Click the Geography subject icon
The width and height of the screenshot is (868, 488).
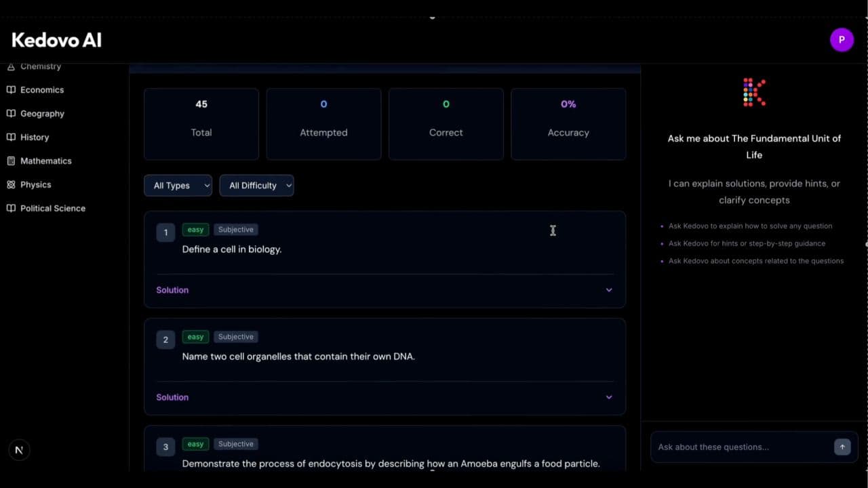12,113
